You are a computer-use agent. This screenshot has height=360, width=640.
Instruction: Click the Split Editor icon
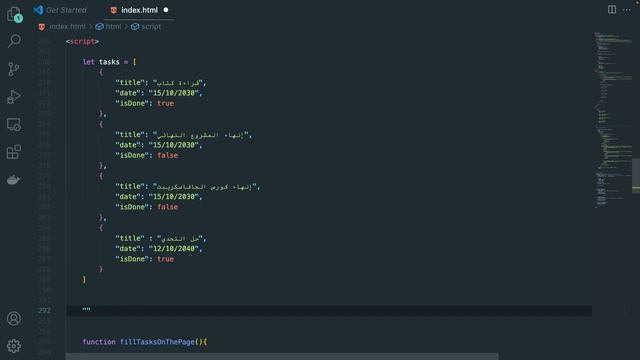click(611, 9)
